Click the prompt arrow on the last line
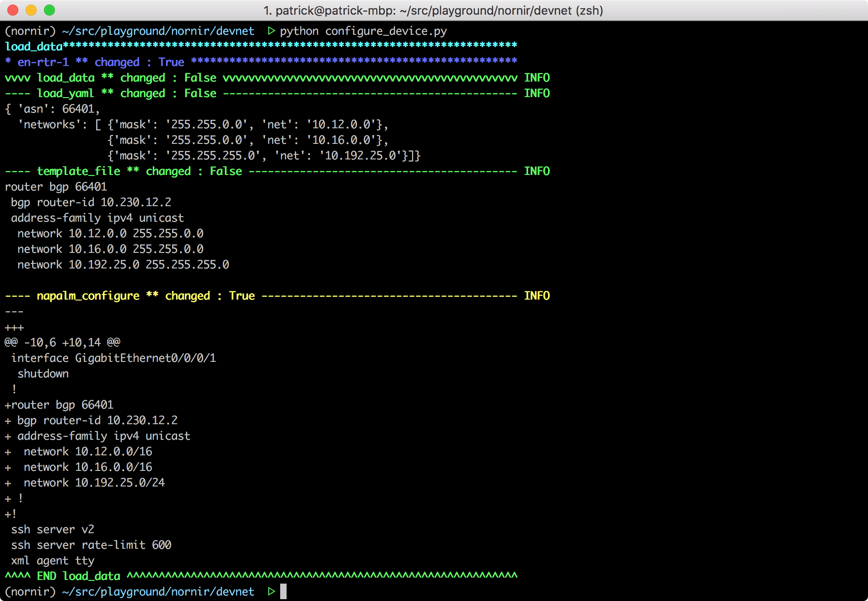Screen dimensions: 868x601 click(271, 591)
